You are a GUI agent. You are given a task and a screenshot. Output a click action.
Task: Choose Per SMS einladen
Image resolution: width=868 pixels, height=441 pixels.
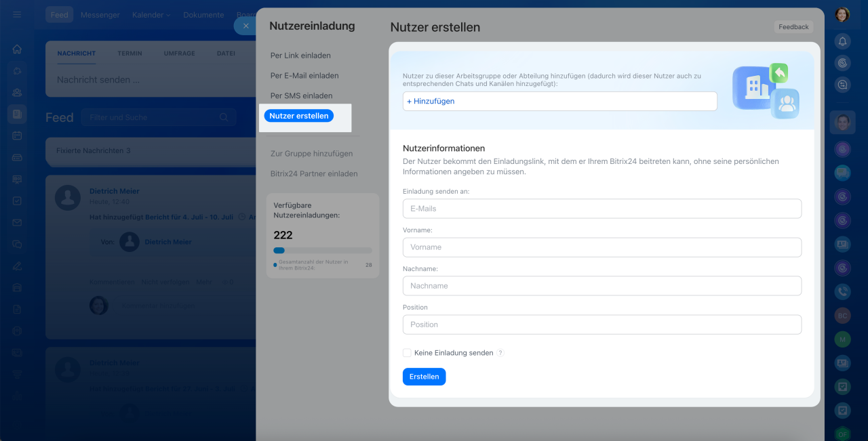click(x=302, y=96)
